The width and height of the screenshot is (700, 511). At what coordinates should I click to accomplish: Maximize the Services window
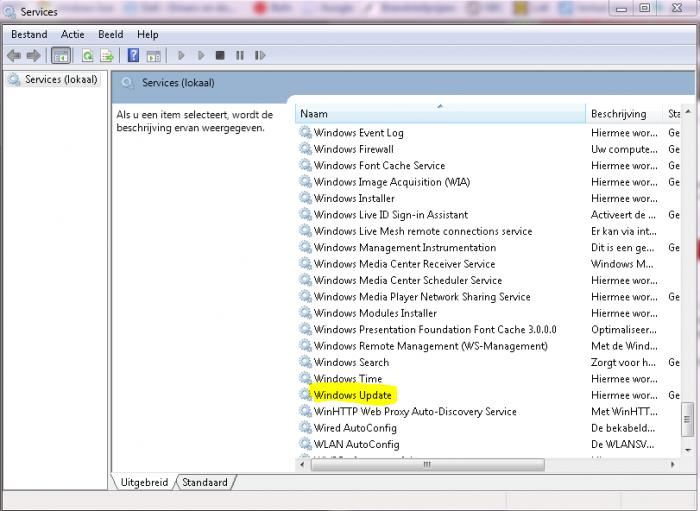tap(645, 8)
